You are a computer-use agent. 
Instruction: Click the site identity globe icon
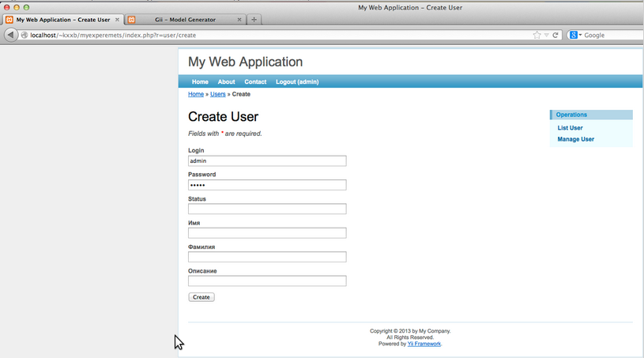coord(24,35)
